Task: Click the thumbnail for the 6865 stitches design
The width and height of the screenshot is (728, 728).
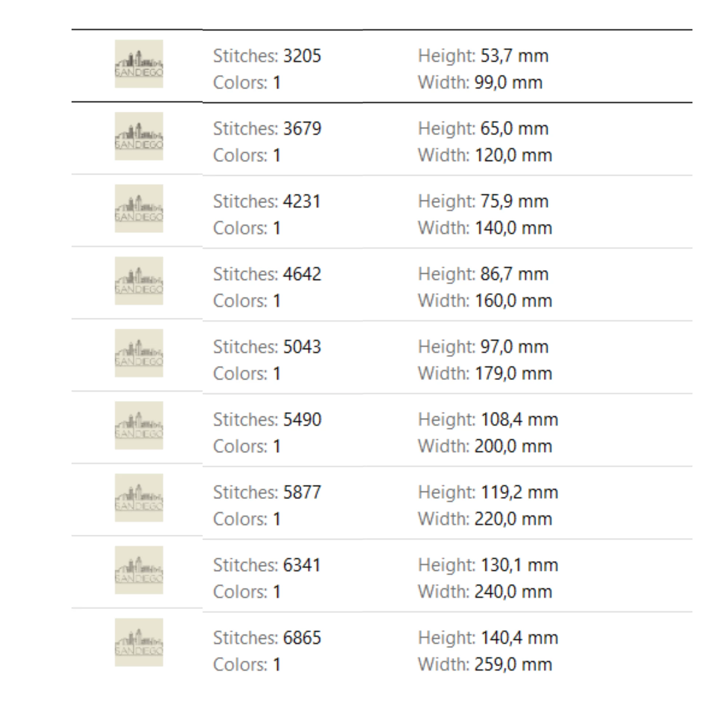Action: click(139, 642)
